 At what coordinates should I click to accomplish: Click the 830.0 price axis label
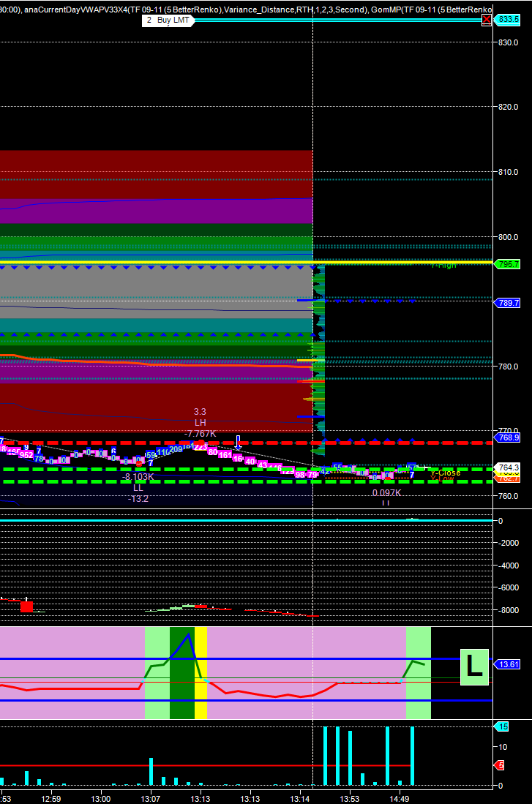coord(508,42)
